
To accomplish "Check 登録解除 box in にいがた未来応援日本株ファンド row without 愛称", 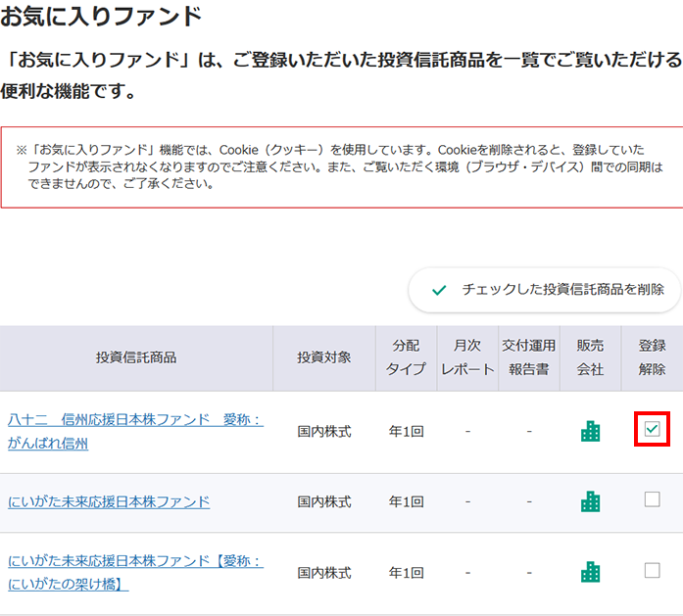I will [x=652, y=499].
